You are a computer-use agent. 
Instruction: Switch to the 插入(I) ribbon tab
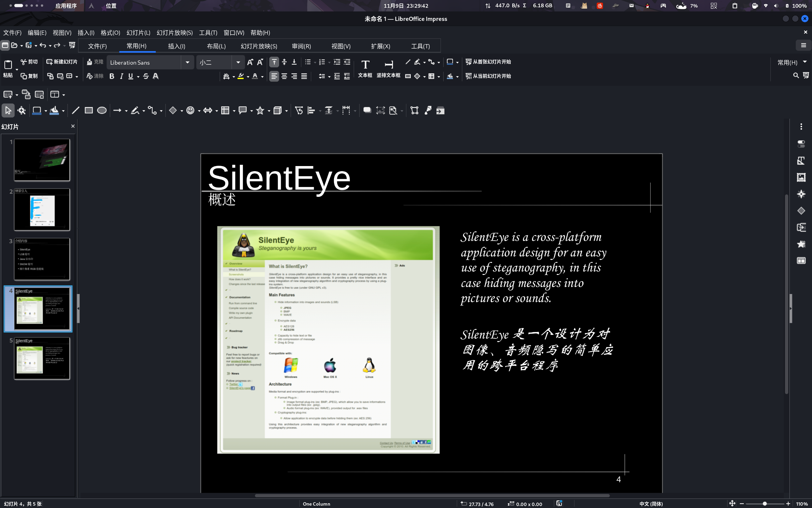click(x=176, y=46)
